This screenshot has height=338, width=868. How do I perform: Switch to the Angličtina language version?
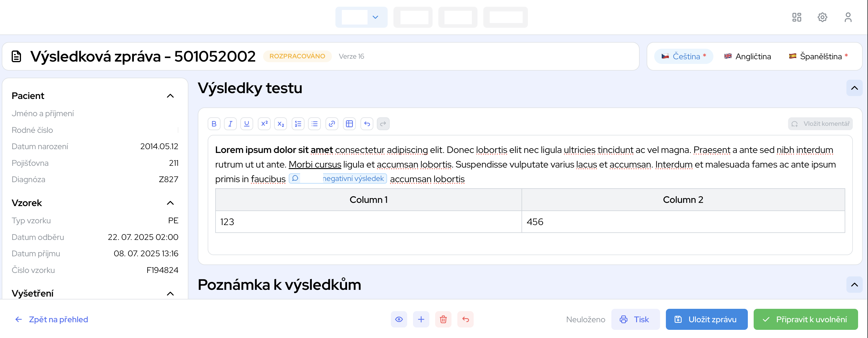tap(747, 56)
